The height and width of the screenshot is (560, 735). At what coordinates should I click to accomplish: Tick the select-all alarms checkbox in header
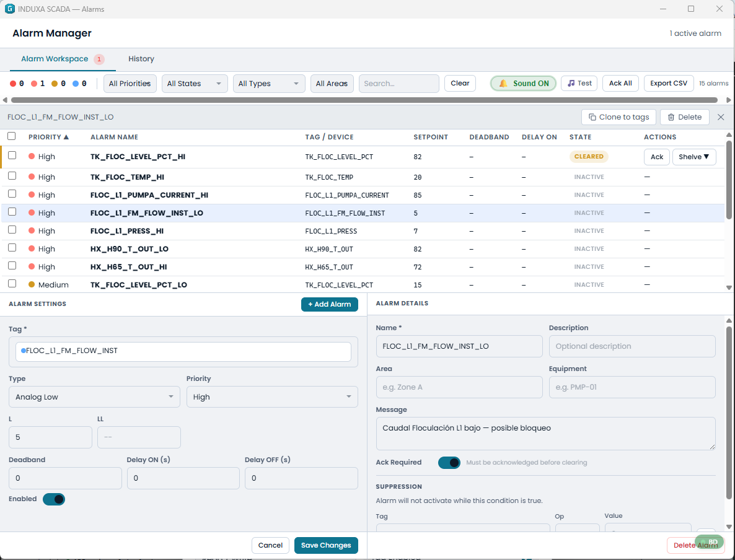pyautogui.click(x=12, y=136)
